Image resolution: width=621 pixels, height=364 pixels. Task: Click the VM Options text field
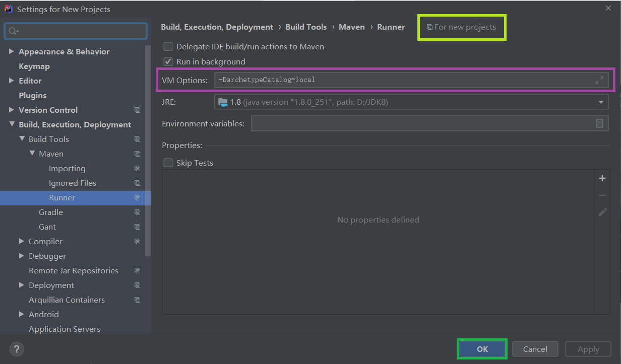coord(411,80)
